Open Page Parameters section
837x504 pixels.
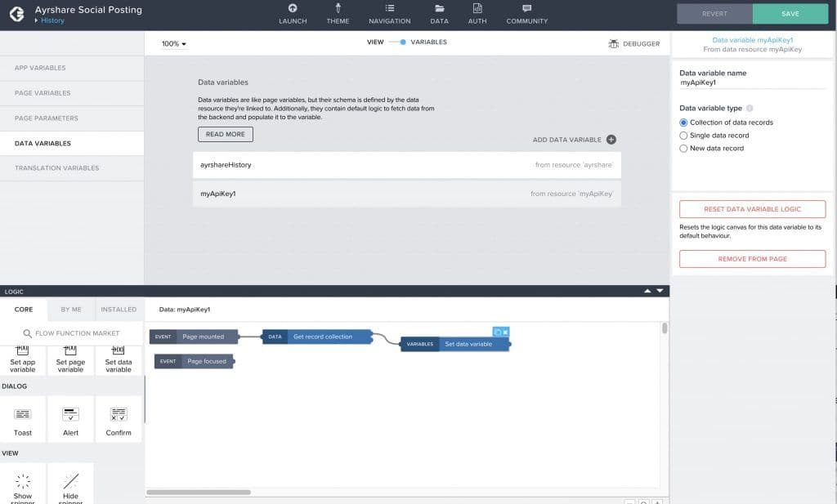(72, 118)
